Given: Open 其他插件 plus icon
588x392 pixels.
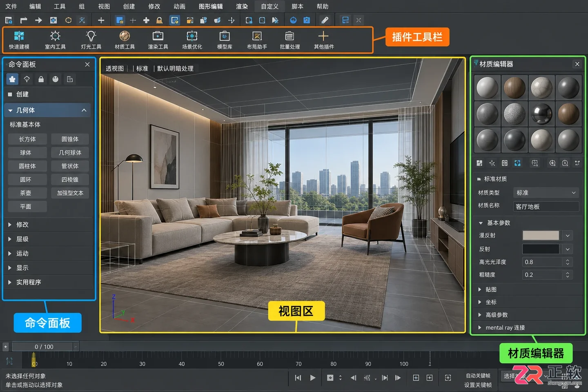Looking at the screenshot, I should 323,40.
